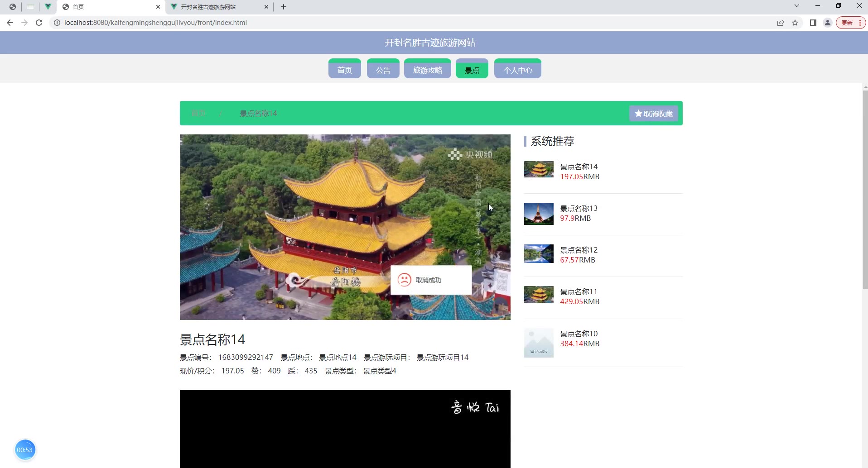Image resolution: width=868 pixels, height=468 pixels.
Task: Expand the tab search chevron dropdown
Action: [796, 6]
